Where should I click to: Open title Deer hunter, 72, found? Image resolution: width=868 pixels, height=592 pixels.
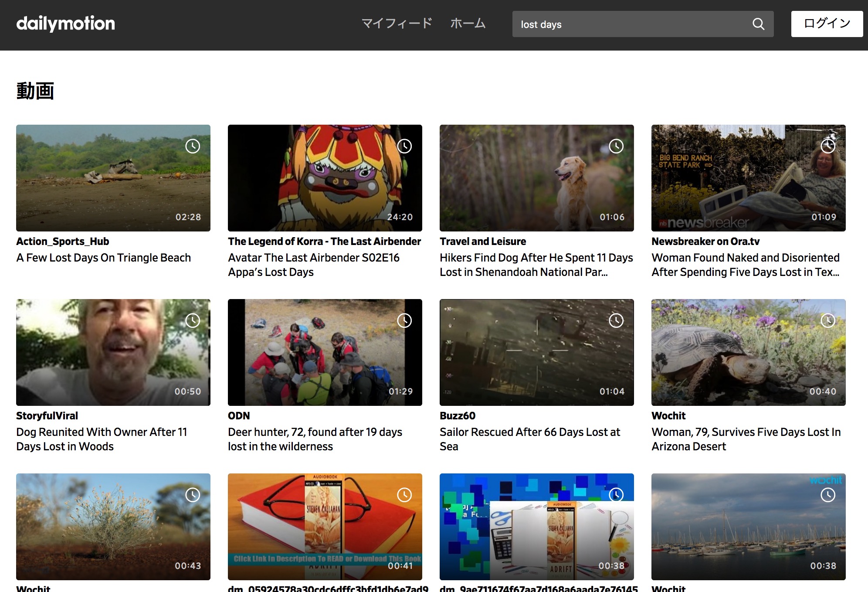(315, 439)
